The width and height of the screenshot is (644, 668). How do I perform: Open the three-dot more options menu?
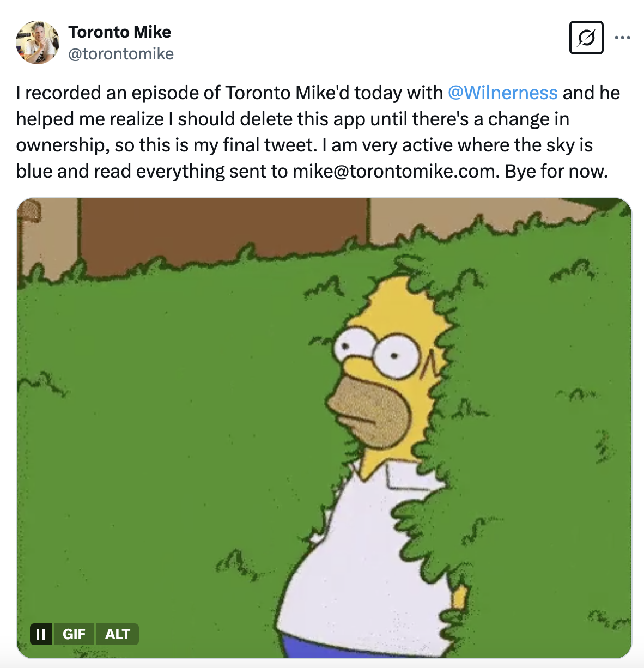[x=622, y=38]
